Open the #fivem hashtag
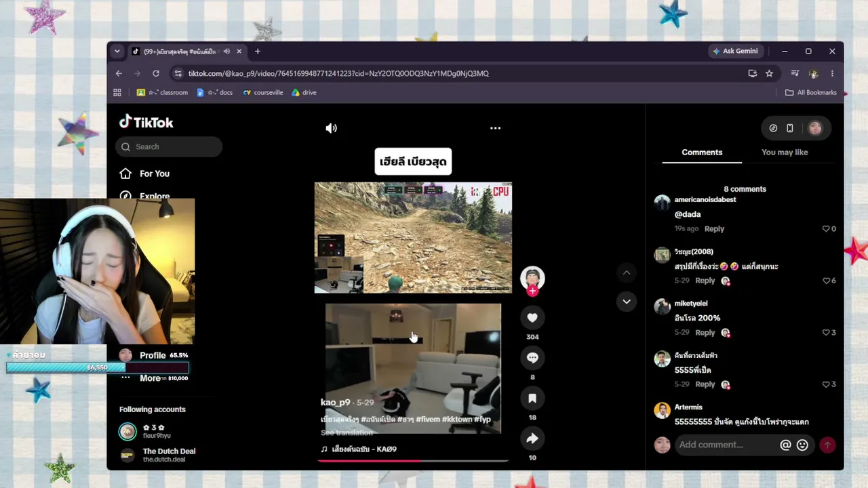The image size is (868, 488). (x=427, y=420)
